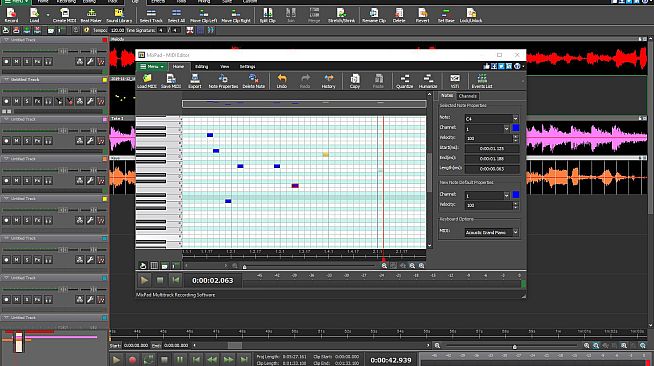
Task: Click Set Base in the main toolbar
Action: (x=446, y=15)
